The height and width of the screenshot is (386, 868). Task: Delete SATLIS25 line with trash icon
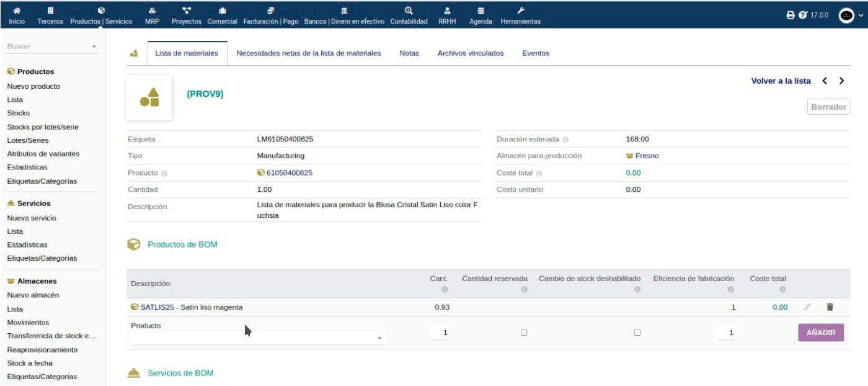(830, 307)
